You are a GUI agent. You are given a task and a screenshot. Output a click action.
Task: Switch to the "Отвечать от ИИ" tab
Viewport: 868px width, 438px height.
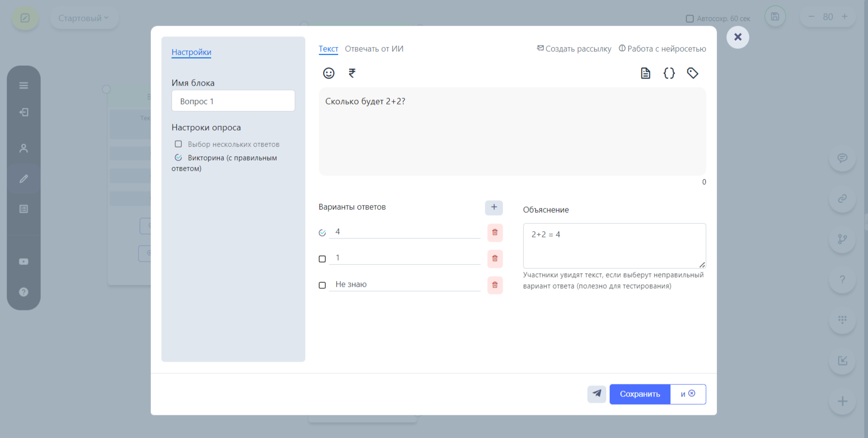(x=374, y=49)
